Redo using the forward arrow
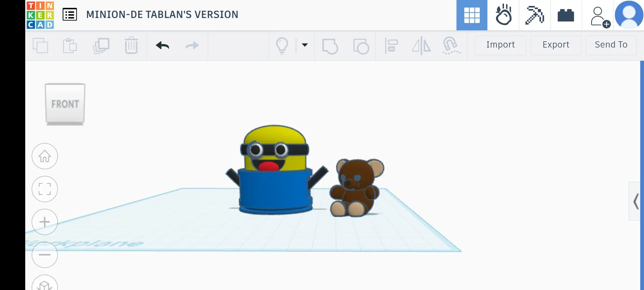Screen dimensions: 644x290 tap(192, 46)
